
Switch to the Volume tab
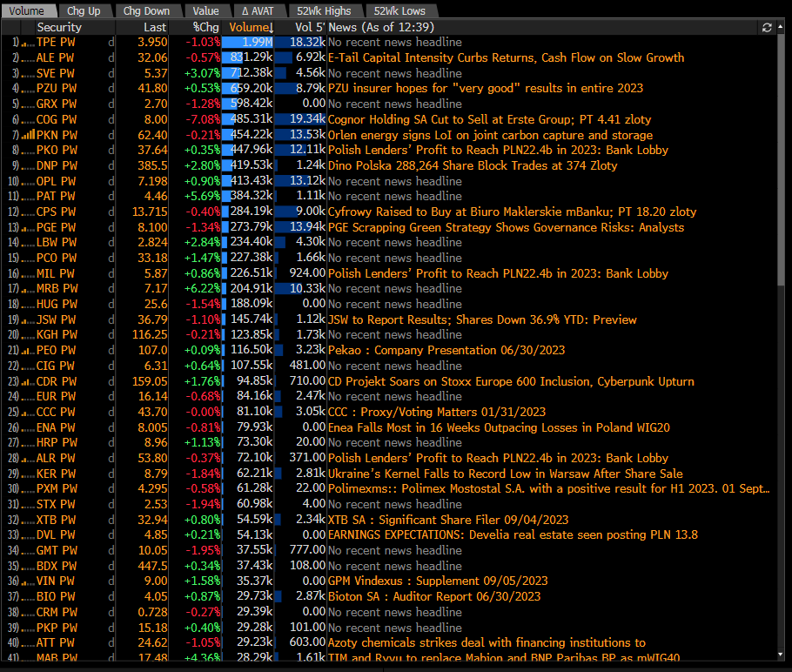26,11
